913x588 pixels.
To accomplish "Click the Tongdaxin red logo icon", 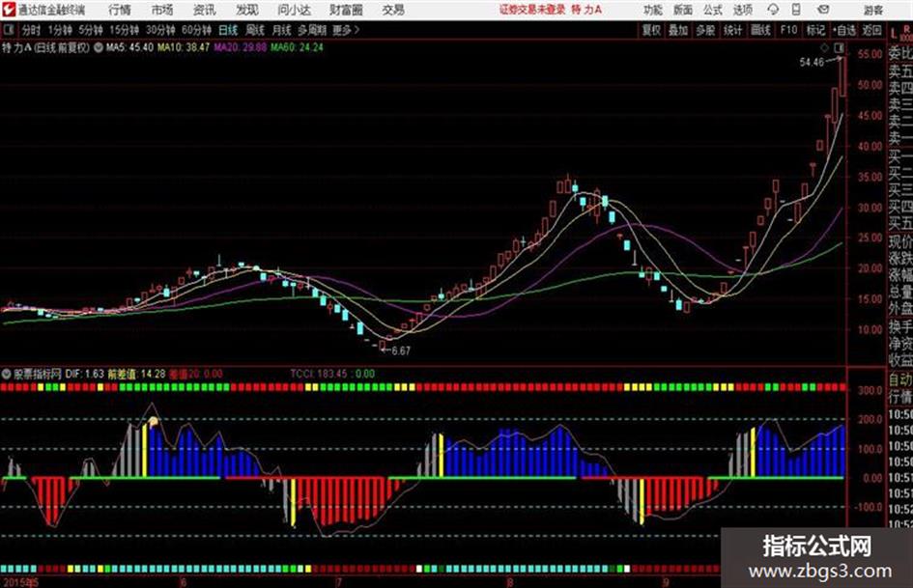I will [x=9, y=10].
